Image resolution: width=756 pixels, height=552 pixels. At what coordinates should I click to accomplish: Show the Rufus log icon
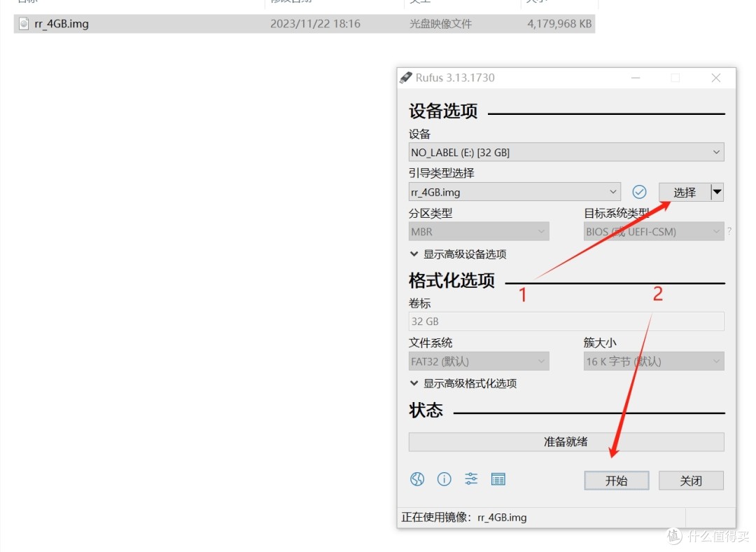pos(498,479)
